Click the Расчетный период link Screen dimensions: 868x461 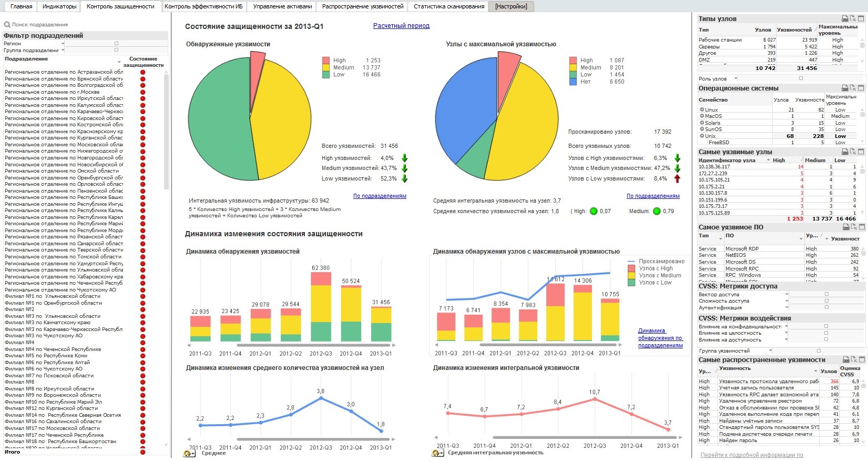[401, 26]
